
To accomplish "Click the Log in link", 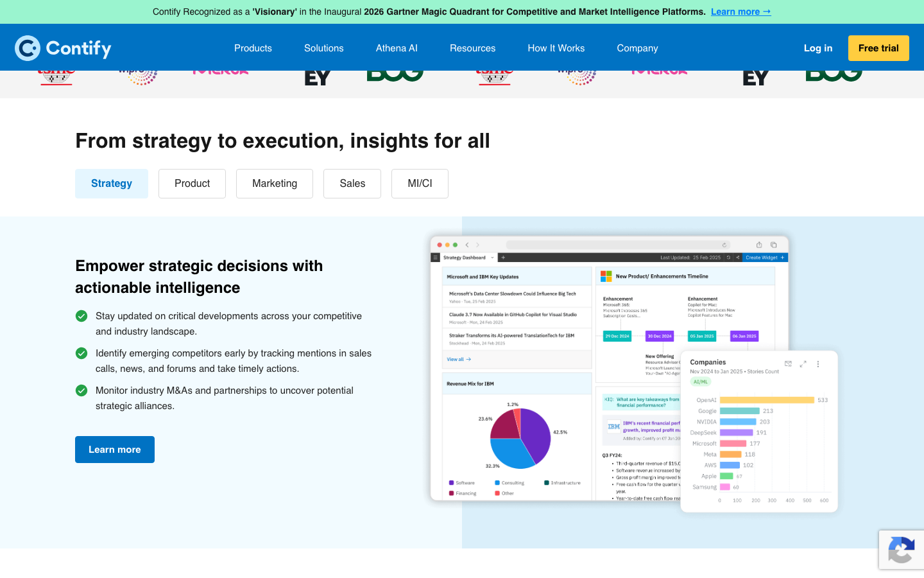I will pos(817,48).
